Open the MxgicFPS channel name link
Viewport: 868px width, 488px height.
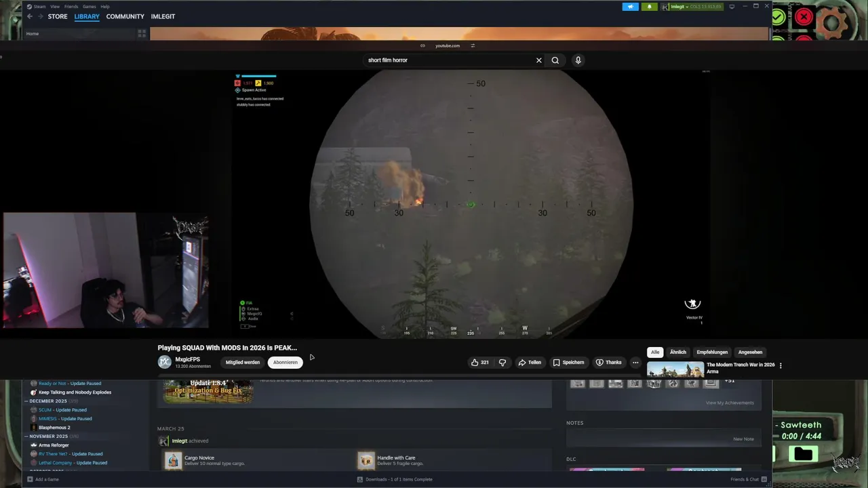pos(188,359)
